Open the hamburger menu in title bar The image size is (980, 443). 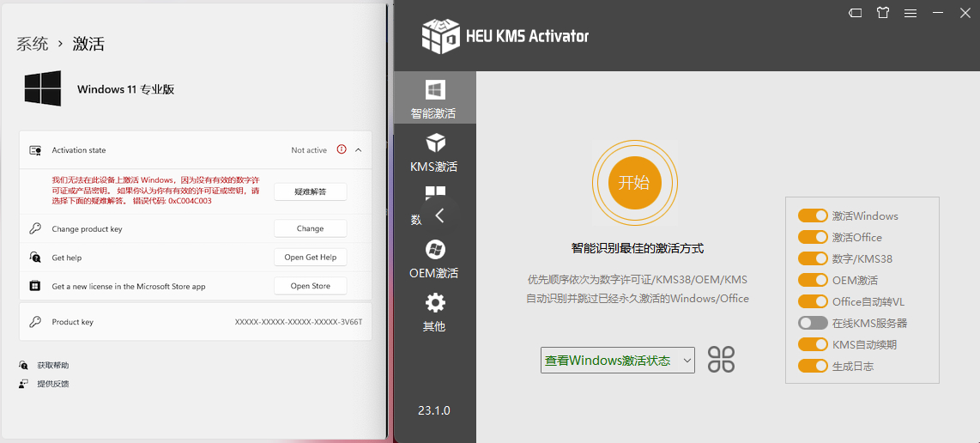click(910, 13)
